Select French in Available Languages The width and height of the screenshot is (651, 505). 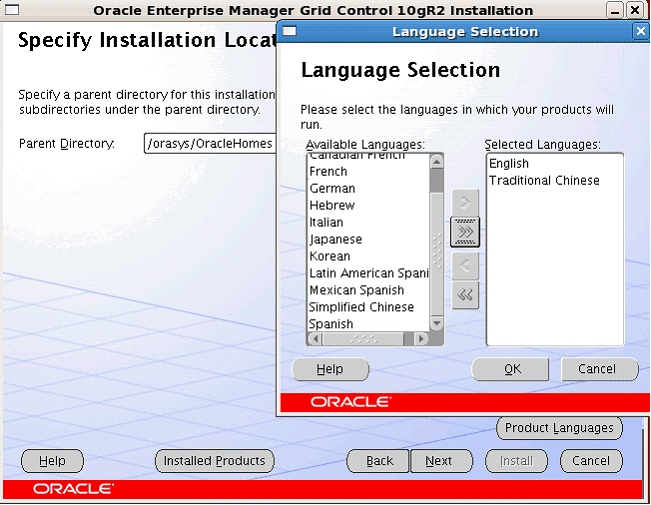coord(369,171)
